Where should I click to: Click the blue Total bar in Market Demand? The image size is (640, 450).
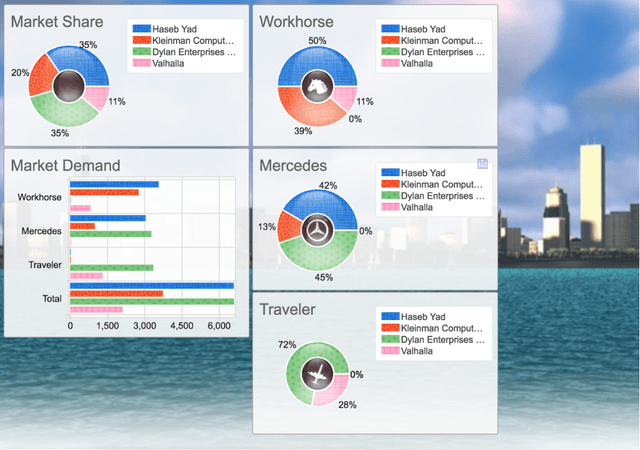click(151, 285)
